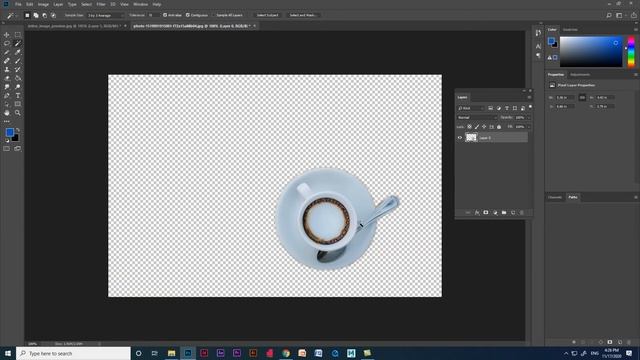Select the Path Selection tool
The width and height of the screenshot is (640, 360).
[7, 104]
